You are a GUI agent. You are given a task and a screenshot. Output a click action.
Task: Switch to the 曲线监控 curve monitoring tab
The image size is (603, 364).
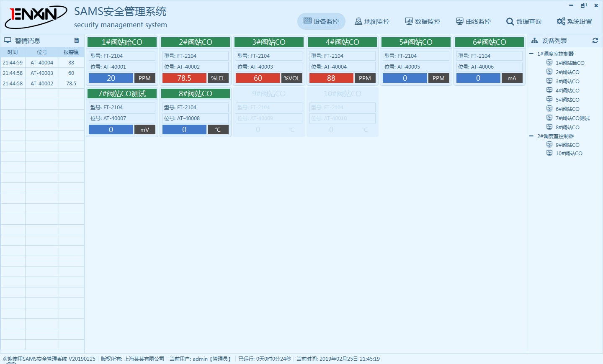click(x=473, y=21)
